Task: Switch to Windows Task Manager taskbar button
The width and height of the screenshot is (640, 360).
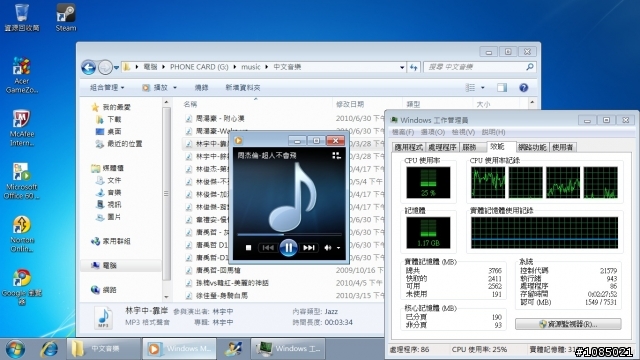Action: 288,349
